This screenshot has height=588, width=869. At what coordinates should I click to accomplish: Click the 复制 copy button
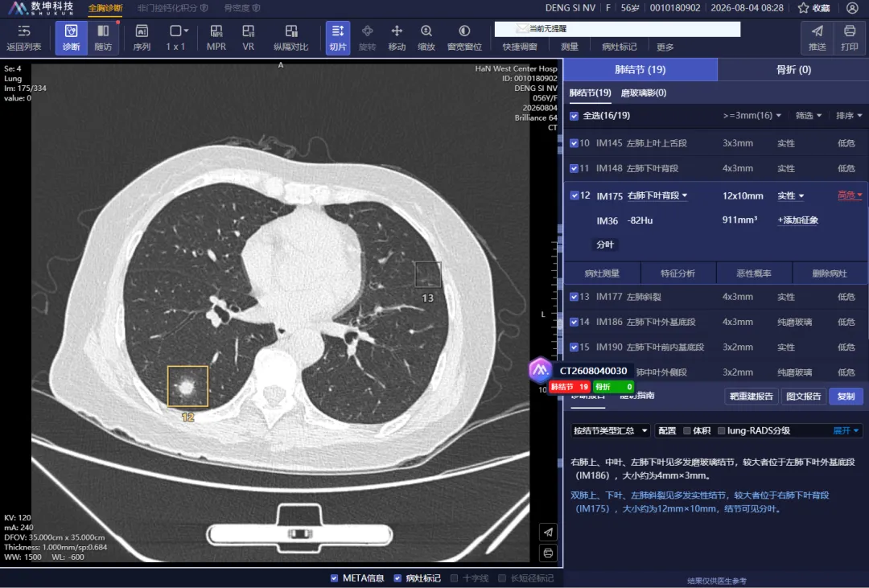click(846, 397)
